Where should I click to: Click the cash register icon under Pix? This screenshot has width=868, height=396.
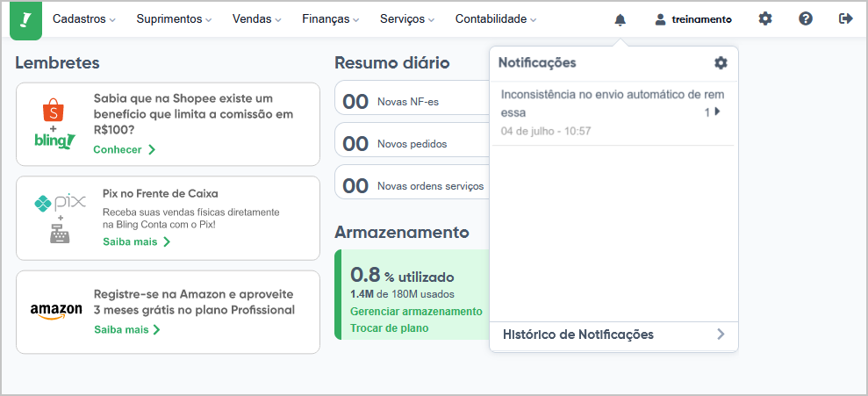[x=60, y=234]
